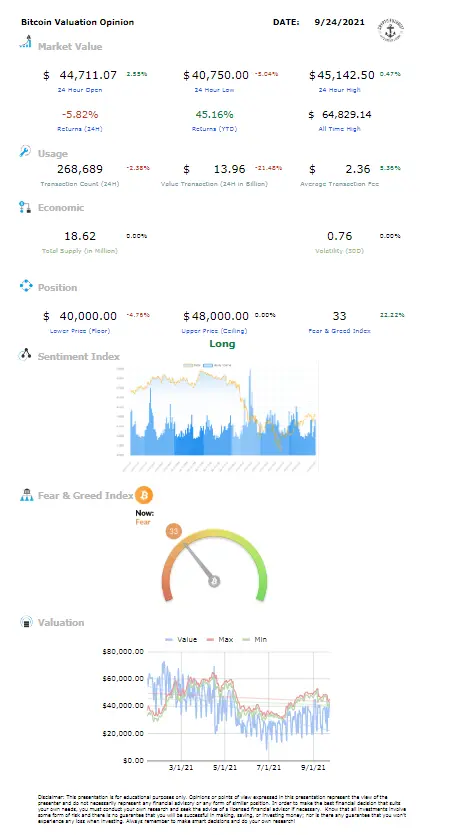451x835 pixels.
Task: Click the Fear & Greed Index bank icon
Action: pyautogui.click(x=26, y=495)
